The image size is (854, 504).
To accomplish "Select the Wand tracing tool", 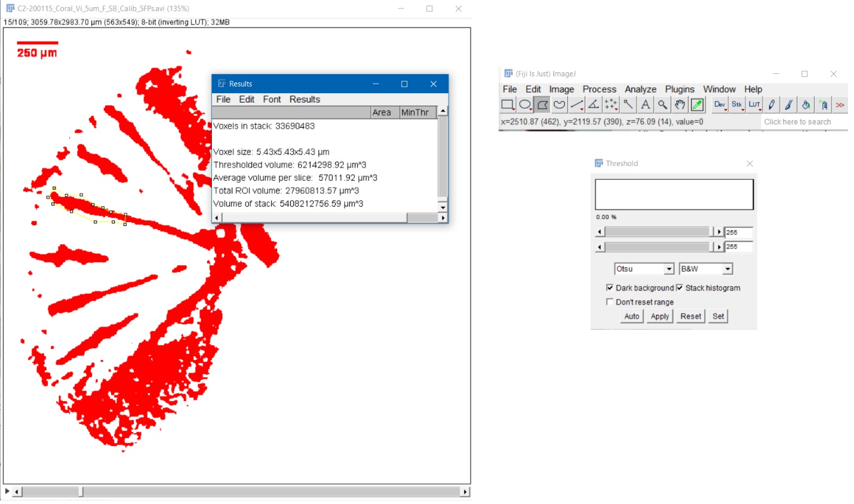I will [x=628, y=105].
